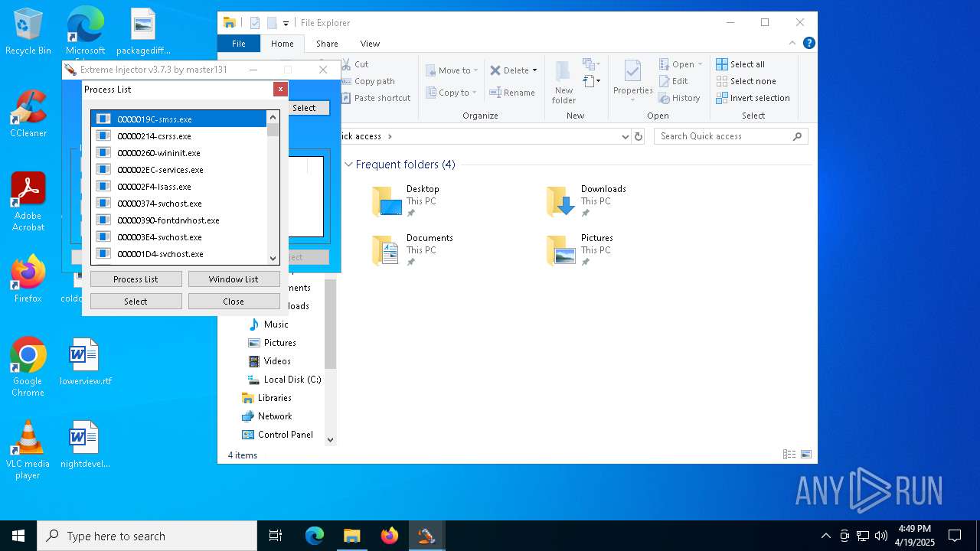The image size is (980, 551).
Task: Select Libraries in the navigation pane
Action: [x=267, y=398]
